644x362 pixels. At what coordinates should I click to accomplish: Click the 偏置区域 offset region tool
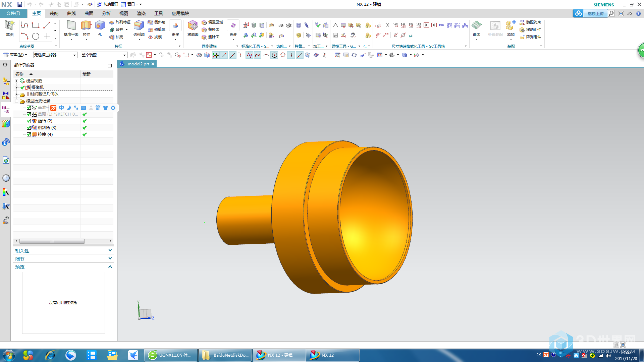pyautogui.click(x=212, y=22)
